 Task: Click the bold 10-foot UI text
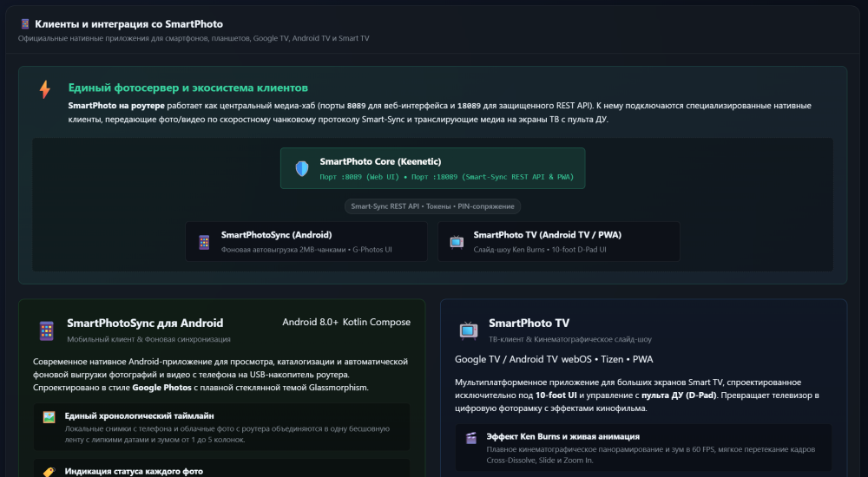pyautogui.click(x=556, y=395)
